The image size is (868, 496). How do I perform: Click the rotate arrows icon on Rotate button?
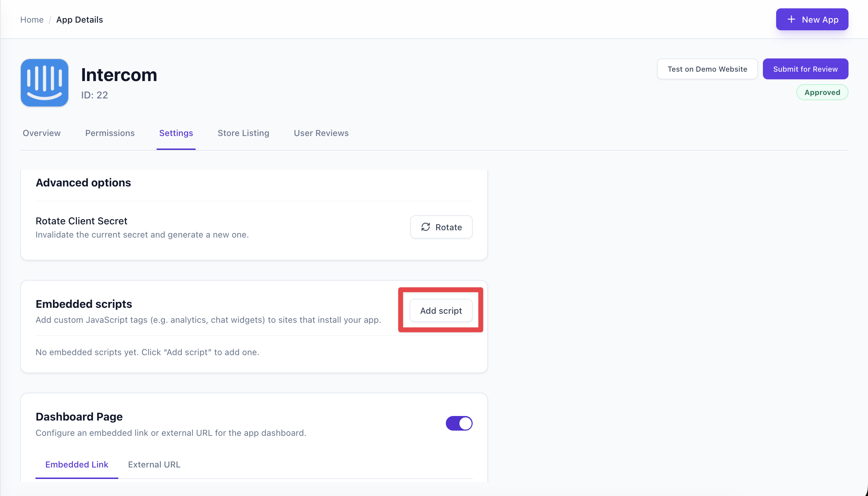tap(426, 227)
